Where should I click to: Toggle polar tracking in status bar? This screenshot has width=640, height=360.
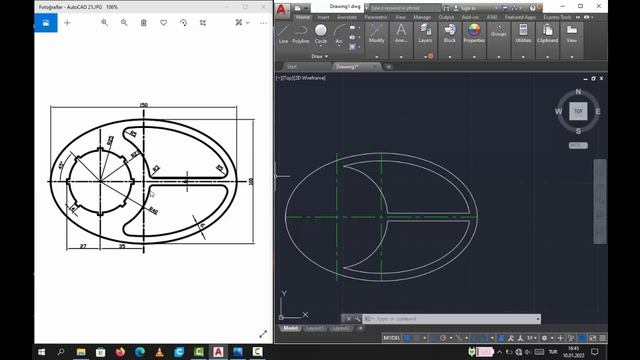coord(443,338)
